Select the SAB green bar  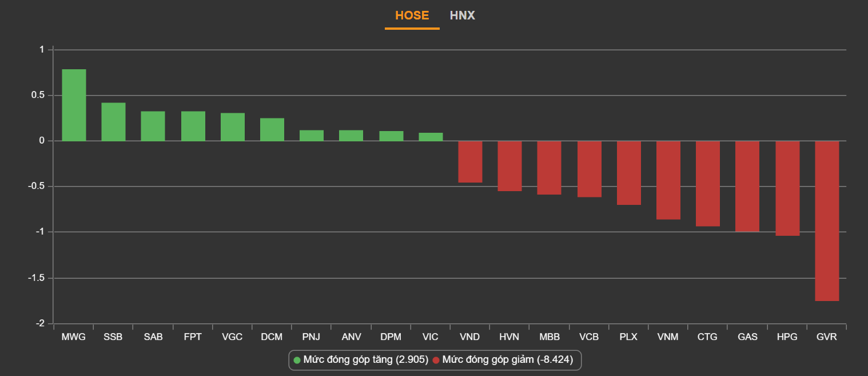point(153,126)
